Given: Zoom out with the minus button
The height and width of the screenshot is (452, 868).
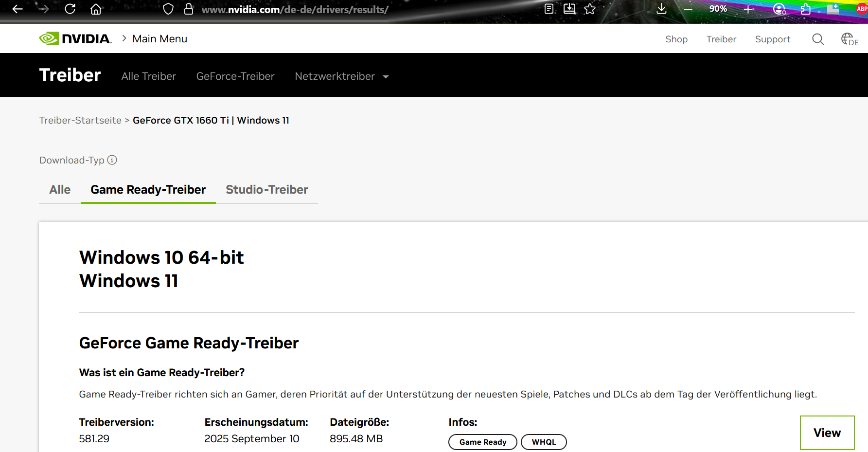Looking at the screenshot, I should 688,9.
